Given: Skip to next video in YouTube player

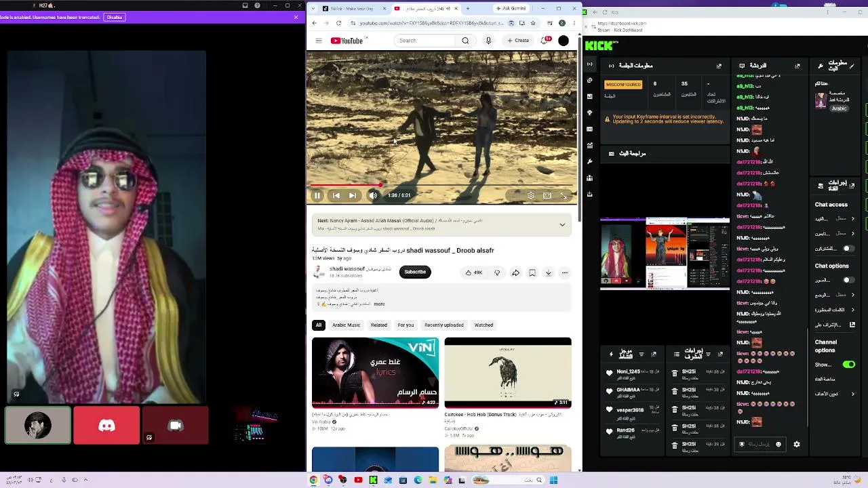Looking at the screenshot, I should [x=353, y=195].
